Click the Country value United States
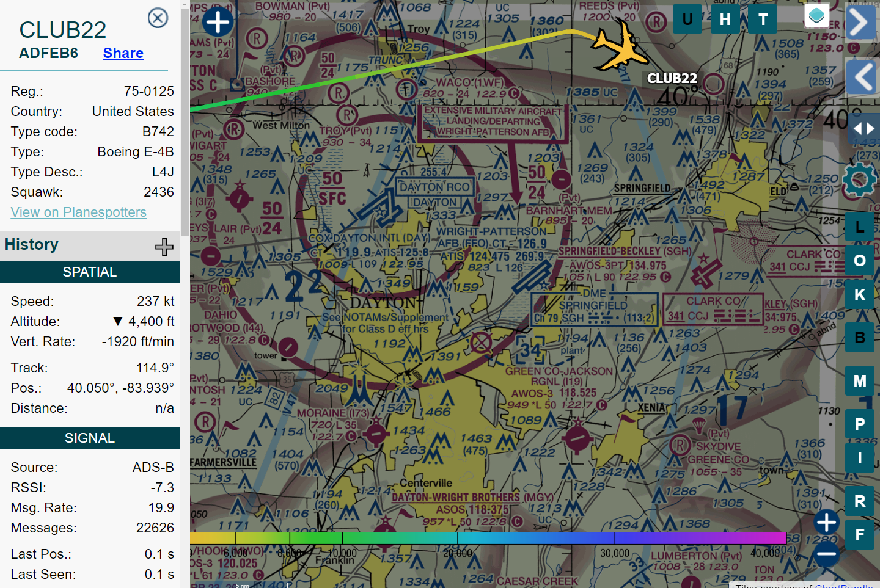880x588 pixels. click(133, 111)
